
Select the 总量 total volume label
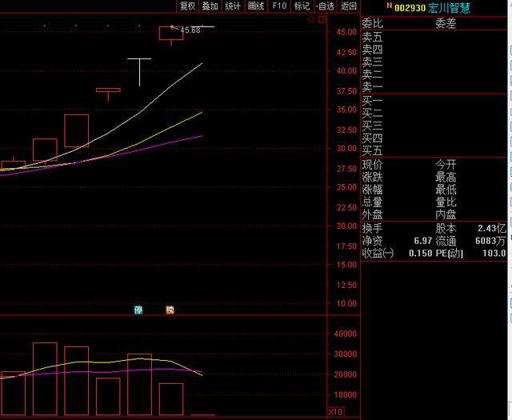[x=372, y=202]
